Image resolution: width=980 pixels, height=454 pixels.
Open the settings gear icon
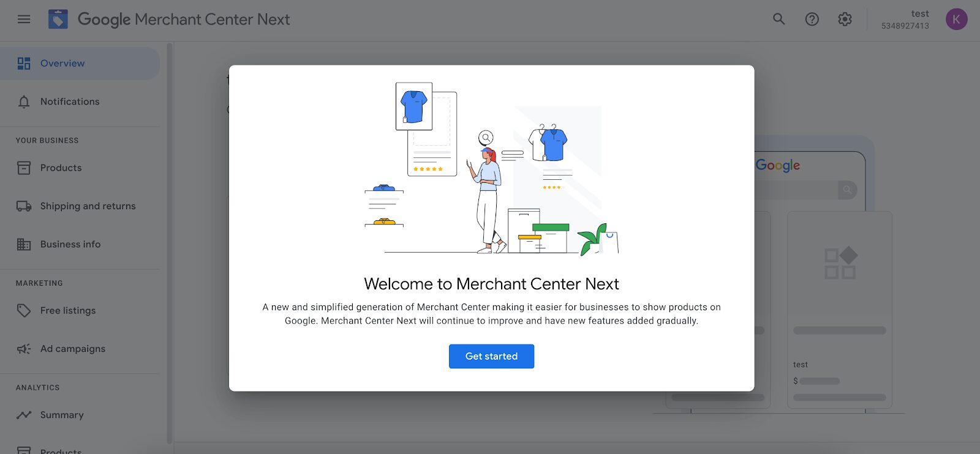point(845,20)
